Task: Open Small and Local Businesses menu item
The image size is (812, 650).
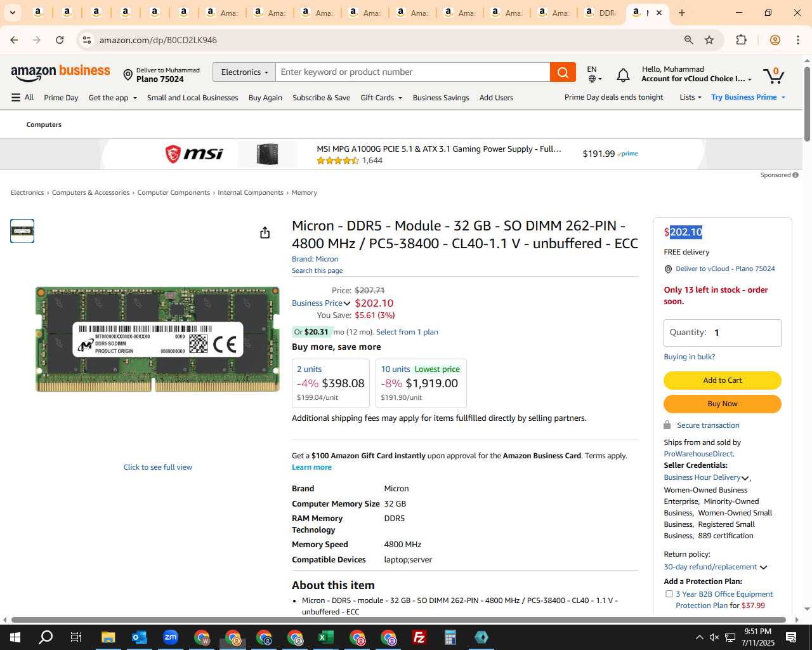Action: click(x=192, y=98)
